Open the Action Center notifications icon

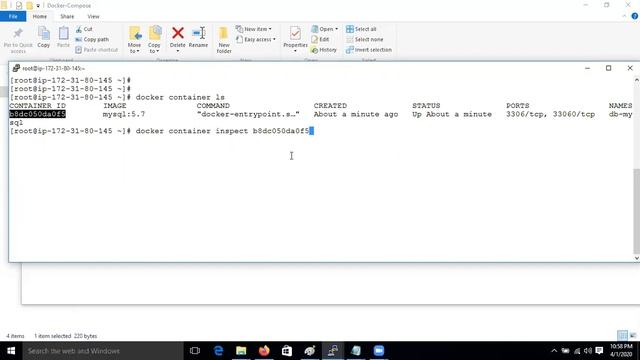pos(599,351)
